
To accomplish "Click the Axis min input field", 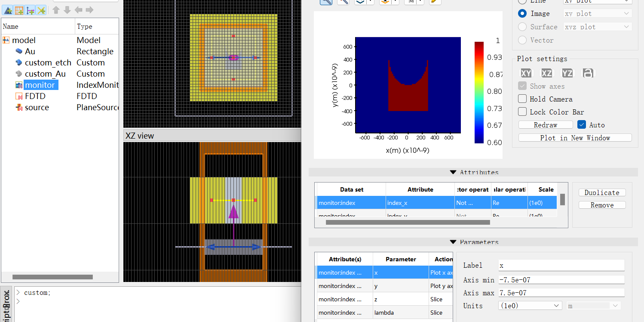I will (561, 280).
